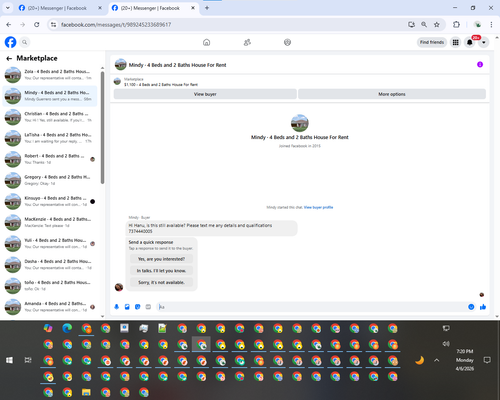Open the Kinsuyo conversation
The width and height of the screenshot is (500, 400).
(x=50, y=201)
